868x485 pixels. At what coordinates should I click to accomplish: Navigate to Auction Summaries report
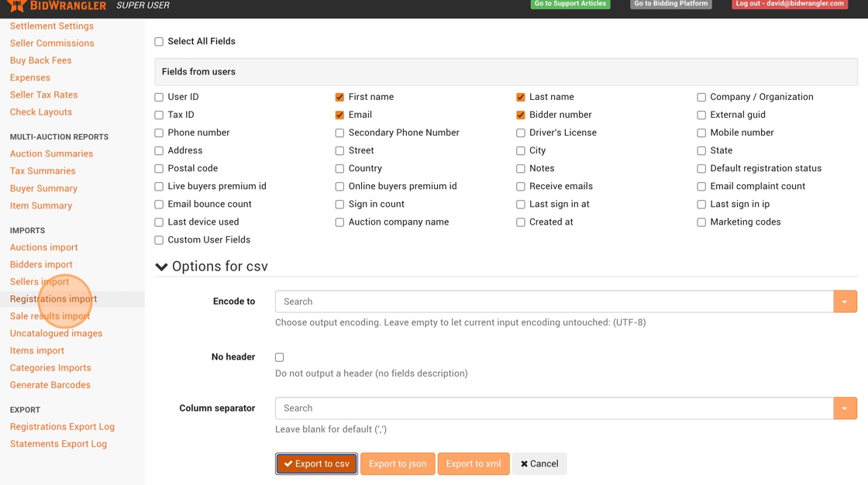pyautogui.click(x=51, y=154)
